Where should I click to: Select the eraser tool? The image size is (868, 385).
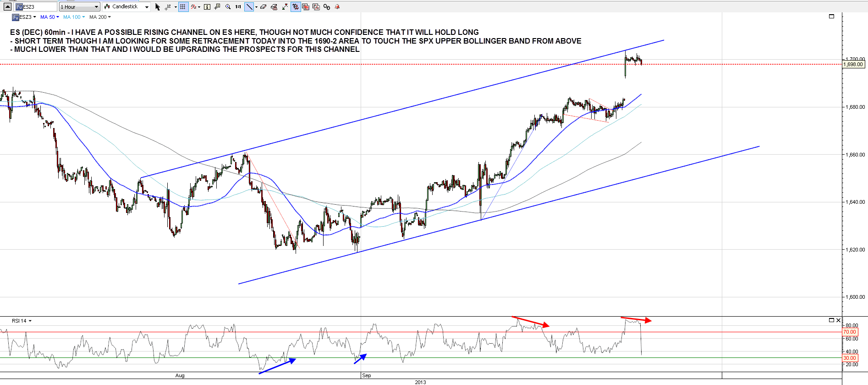click(x=263, y=7)
